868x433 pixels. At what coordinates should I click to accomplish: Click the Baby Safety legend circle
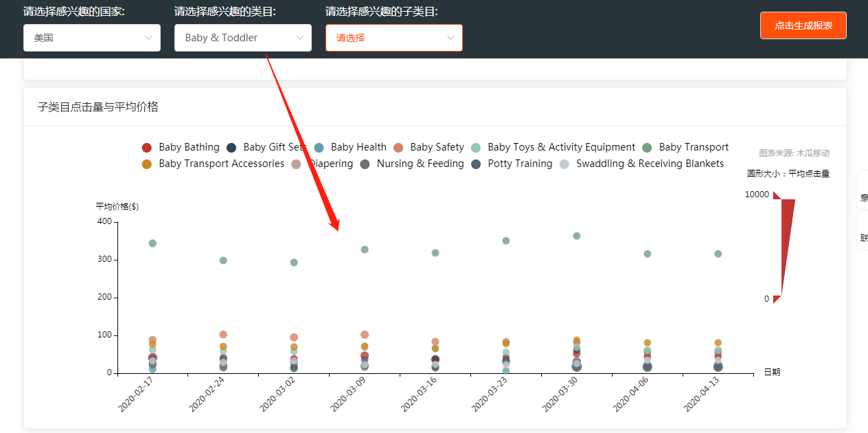[398, 148]
